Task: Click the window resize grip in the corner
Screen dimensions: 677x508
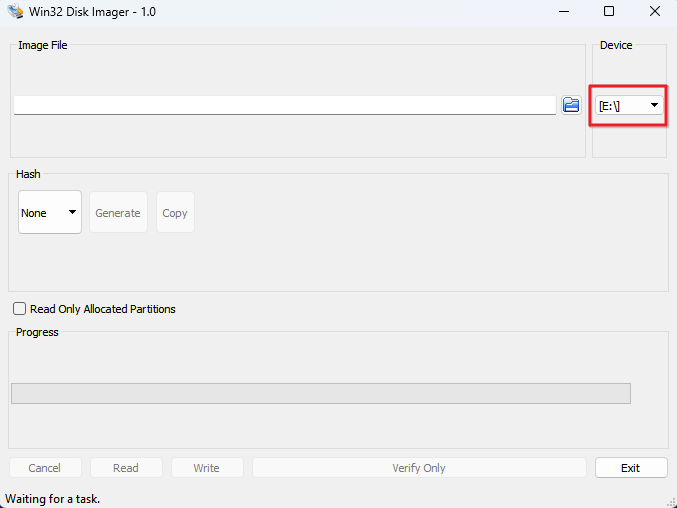Action: (672, 503)
